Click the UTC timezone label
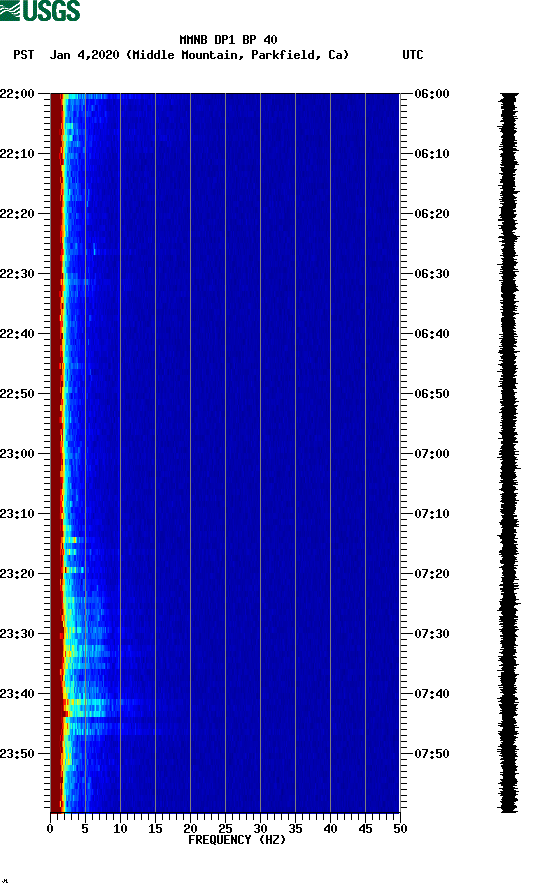This screenshot has width=552, height=892. pyautogui.click(x=413, y=55)
